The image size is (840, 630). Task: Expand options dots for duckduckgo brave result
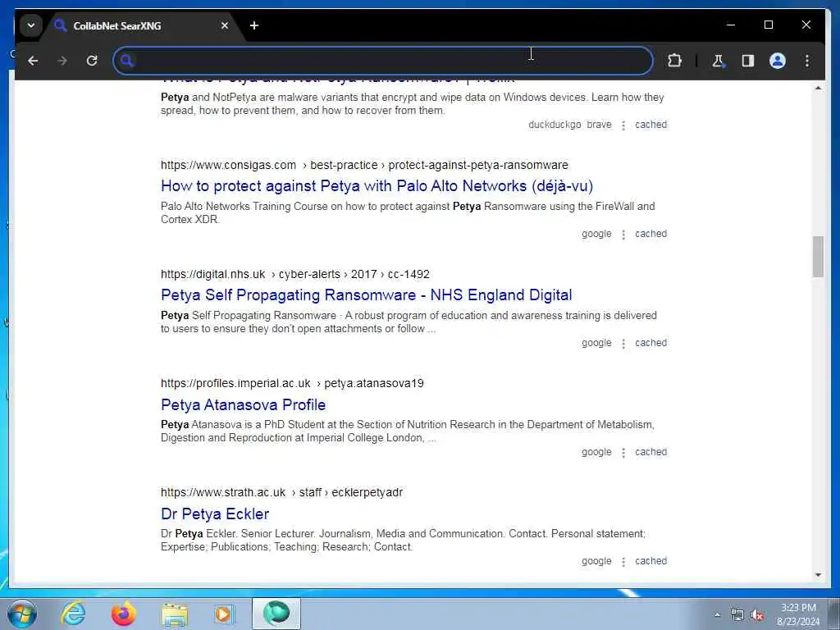623,126
